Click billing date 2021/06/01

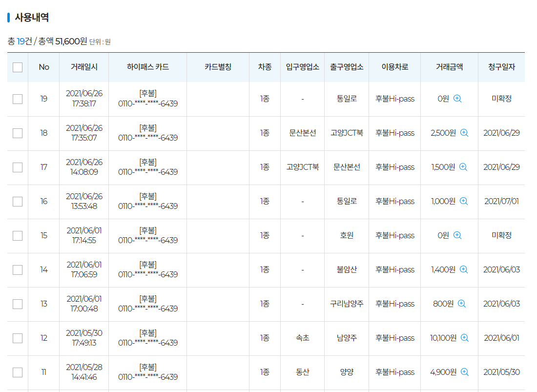501,338
